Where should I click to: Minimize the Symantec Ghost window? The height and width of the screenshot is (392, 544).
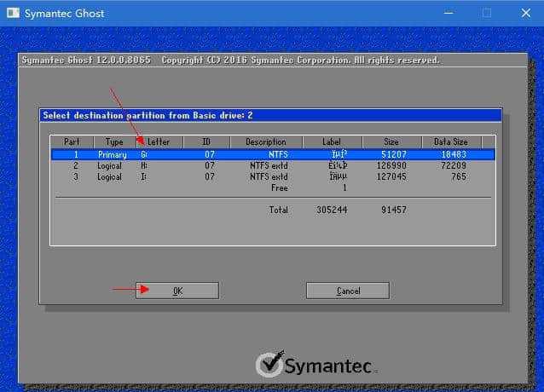point(449,13)
